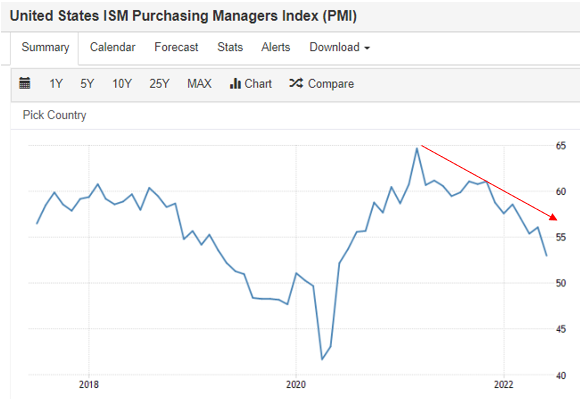Choose the 10Y time range
The height and width of the screenshot is (399, 580).
point(122,84)
